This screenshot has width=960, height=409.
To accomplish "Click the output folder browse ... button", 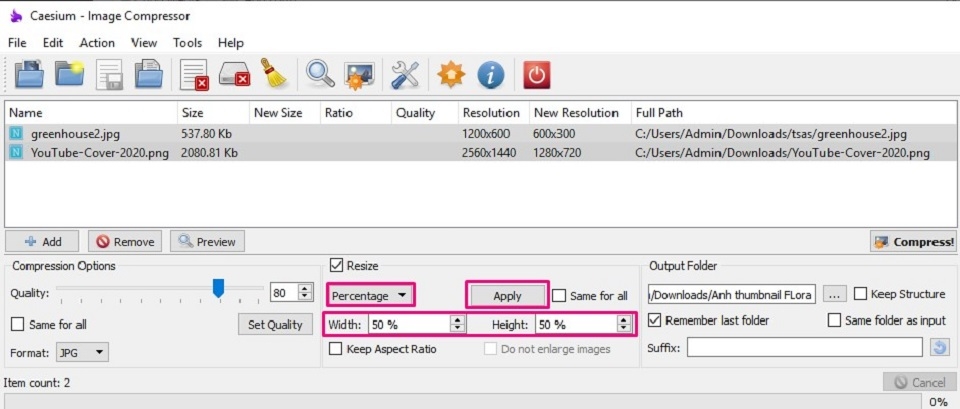I will 834,295.
